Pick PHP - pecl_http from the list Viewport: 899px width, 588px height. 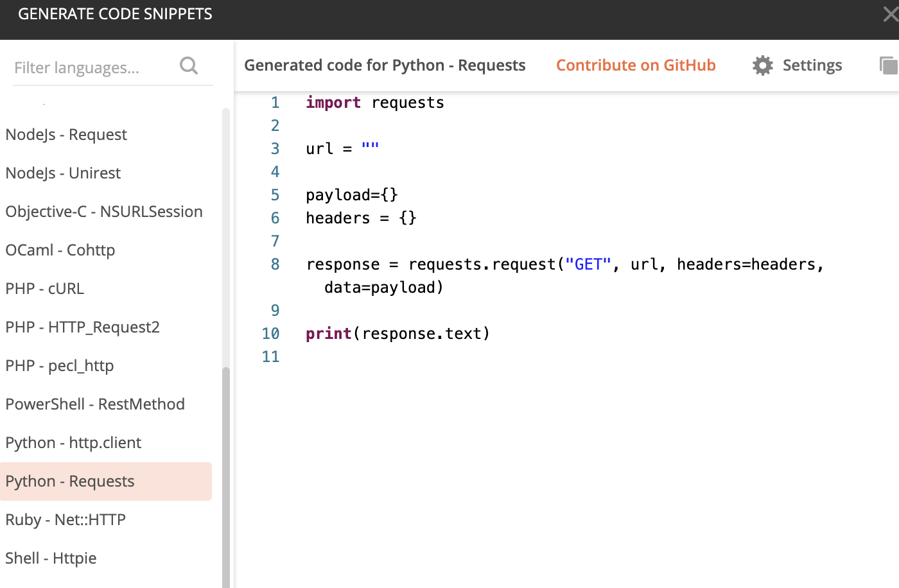tap(106, 366)
